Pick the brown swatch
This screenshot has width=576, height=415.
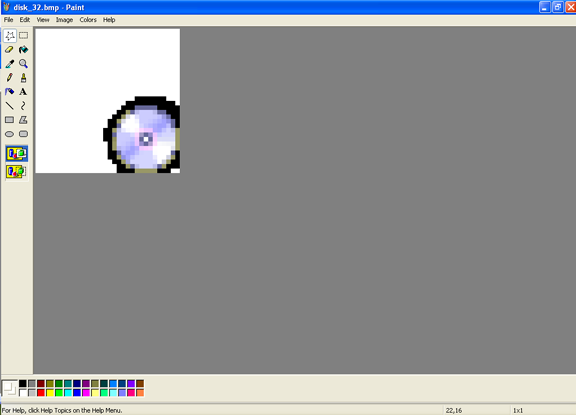click(x=140, y=384)
